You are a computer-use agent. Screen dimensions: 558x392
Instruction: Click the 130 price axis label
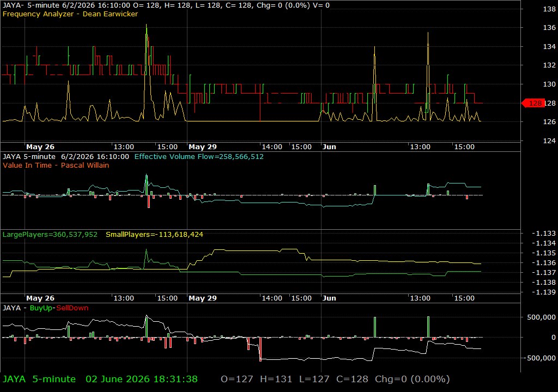(549, 84)
